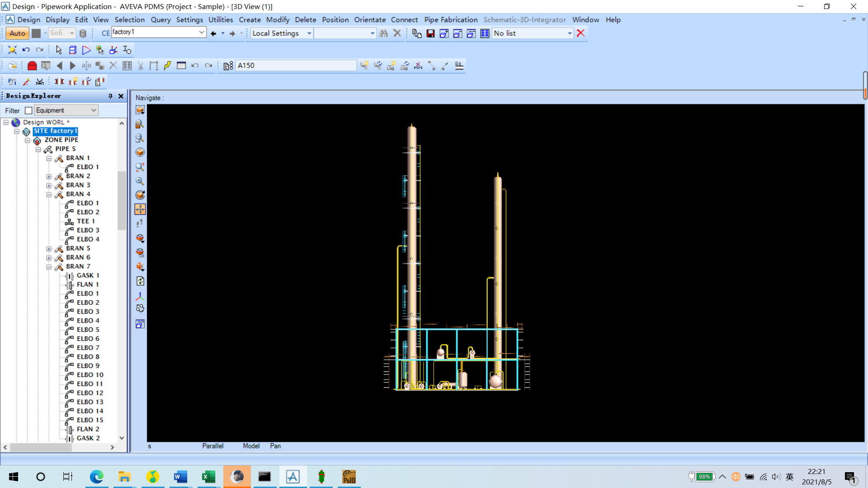Click the Design Explorer vertical scrollbar thumb
Image resolution: width=868 pixels, height=488 pixels.
[121, 201]
